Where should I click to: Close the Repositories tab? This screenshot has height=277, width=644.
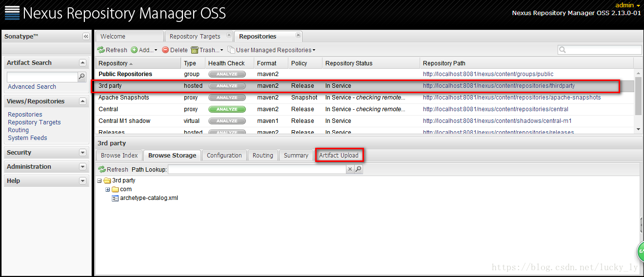tap(298, 35)
